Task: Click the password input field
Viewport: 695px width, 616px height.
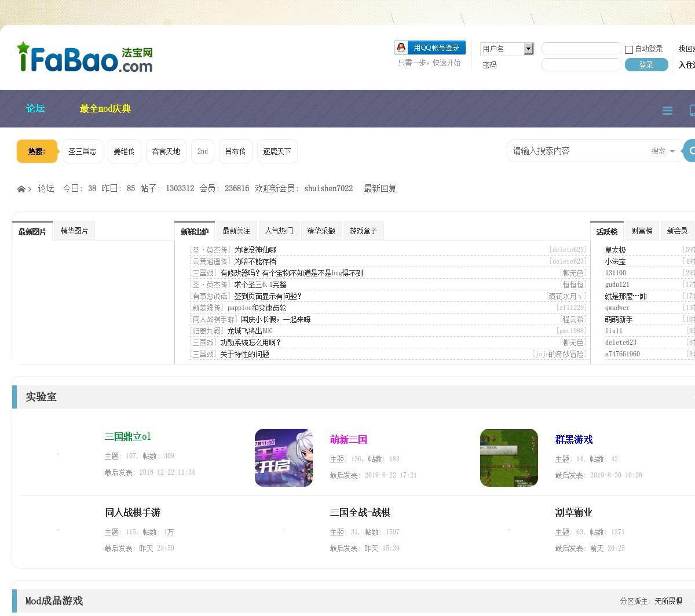Action: pyautogui.click(x=581, y=65)
